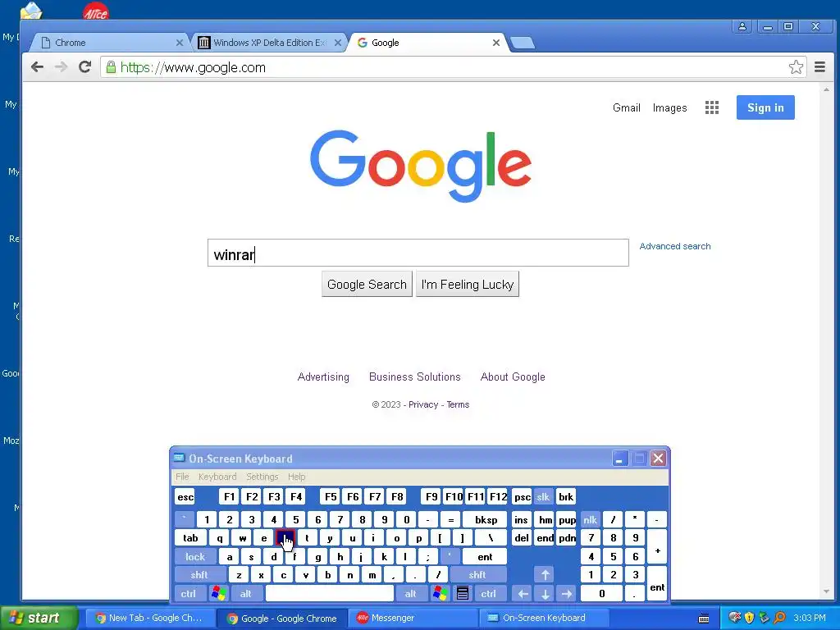Click the F5 key on the on-screen keyboard
The width and height of the screenshot is (840, 630).
[x=331, y=497]
